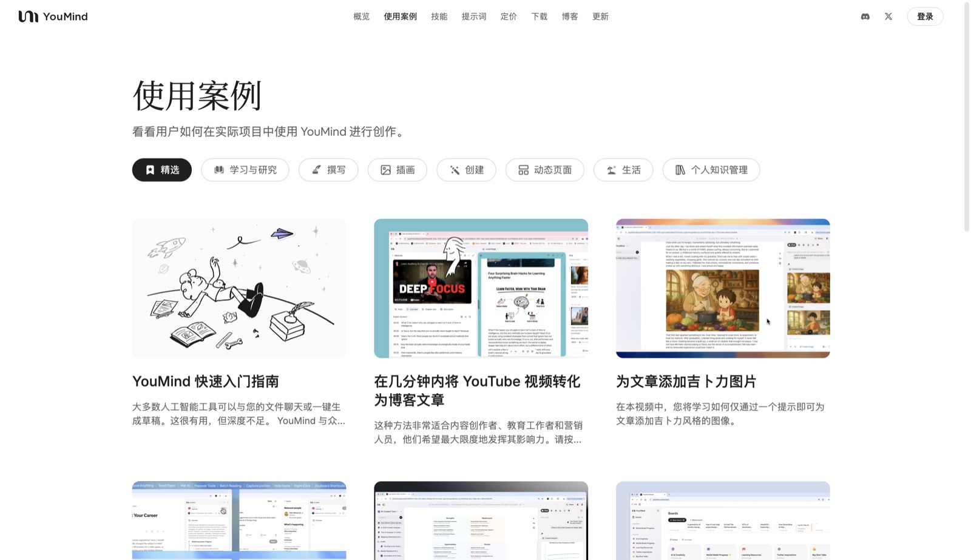Open the 提示词 nav item
This screenshot has height=560, width=971.
point(474,16)
